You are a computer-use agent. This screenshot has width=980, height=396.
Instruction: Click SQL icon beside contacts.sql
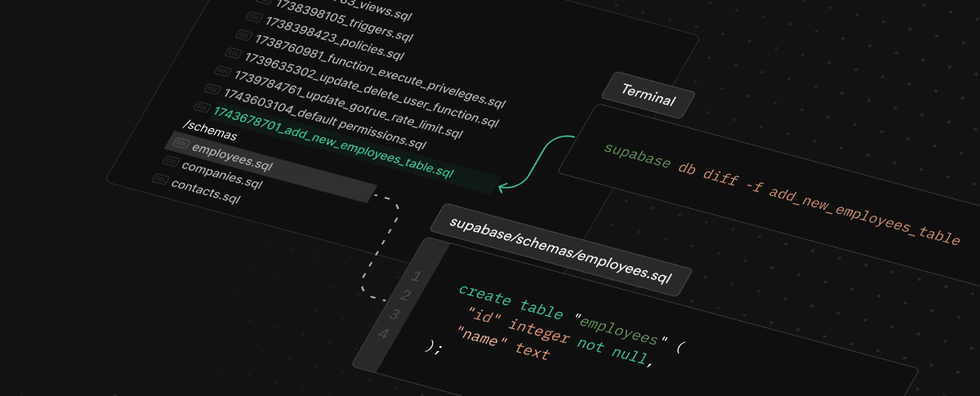160,178
